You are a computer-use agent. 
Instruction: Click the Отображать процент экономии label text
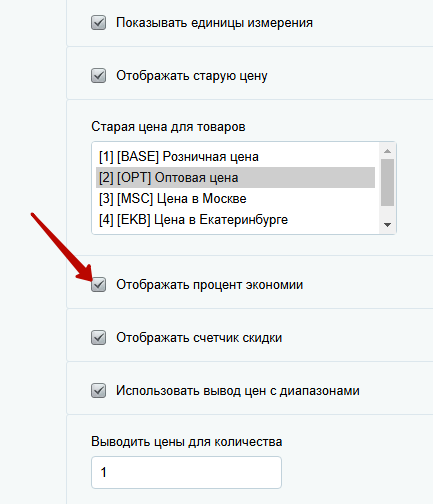209,285
